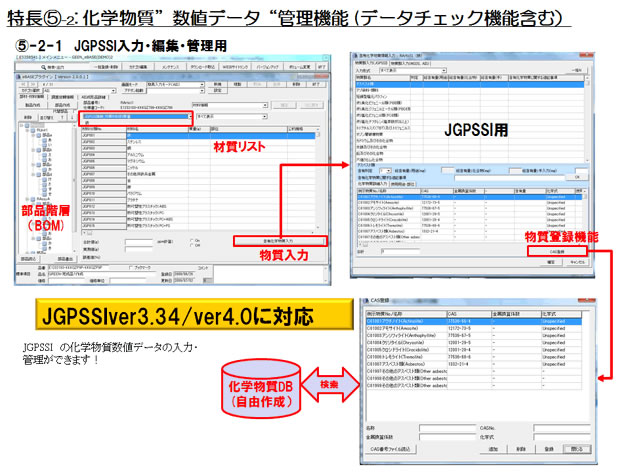Select the tab right of 化学物質詳細入力
Screen dimensions: 630x473
pos(403,184)
